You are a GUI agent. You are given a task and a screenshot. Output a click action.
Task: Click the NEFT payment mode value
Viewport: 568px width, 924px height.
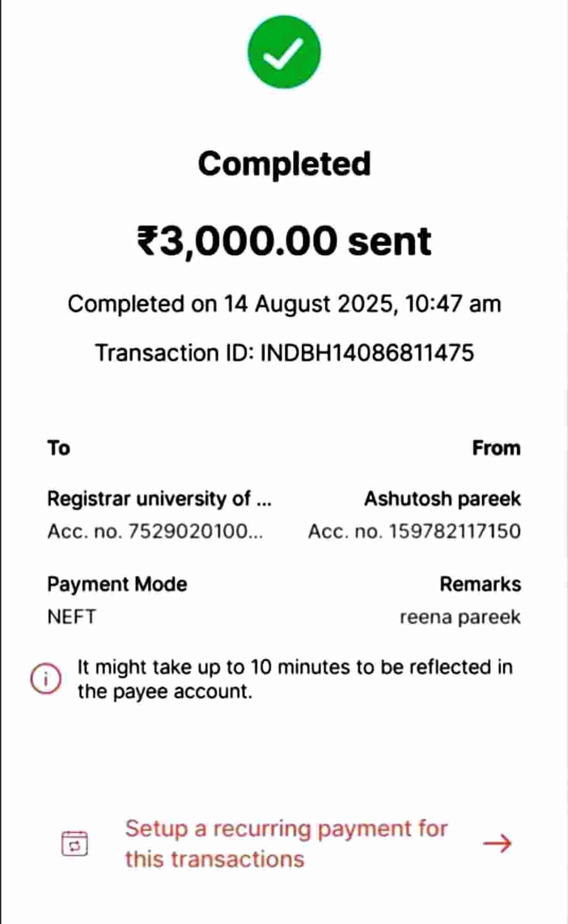(x=72, y=617)
